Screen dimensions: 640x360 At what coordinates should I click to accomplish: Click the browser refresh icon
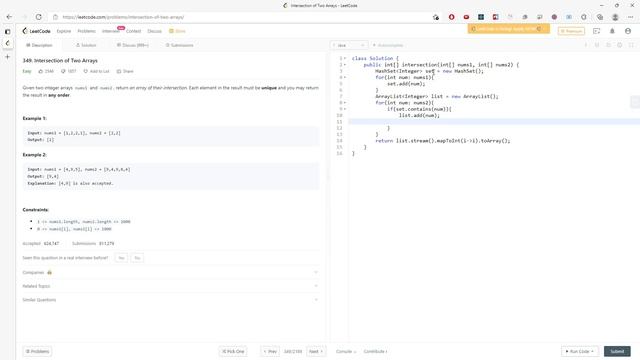[38, 17]
